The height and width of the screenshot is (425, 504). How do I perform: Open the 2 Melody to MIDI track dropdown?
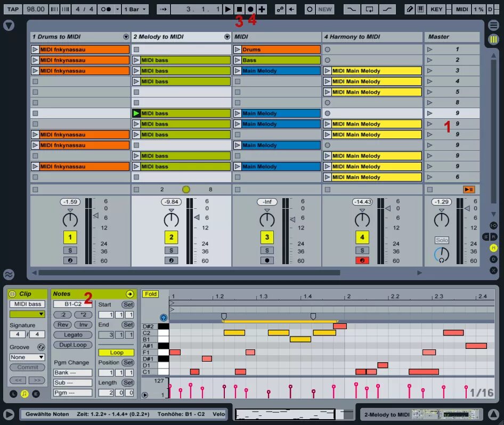pos(227,37)
